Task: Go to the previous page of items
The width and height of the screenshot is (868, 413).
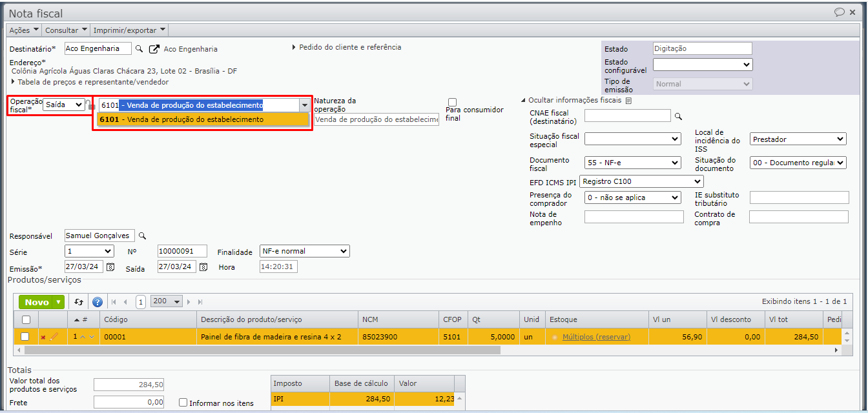Action: click(125, 302)
